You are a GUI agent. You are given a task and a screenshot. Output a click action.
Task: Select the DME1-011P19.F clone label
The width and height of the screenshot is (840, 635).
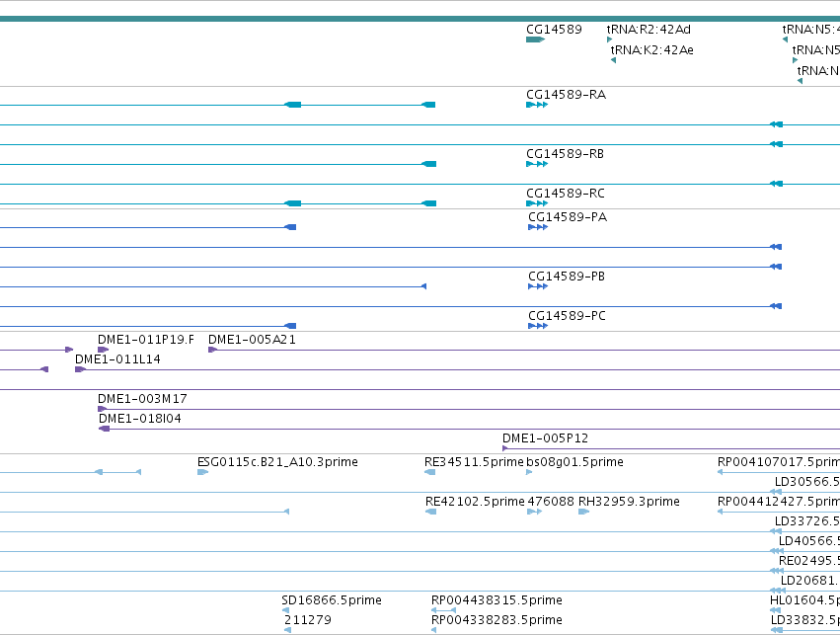(146, 339)
